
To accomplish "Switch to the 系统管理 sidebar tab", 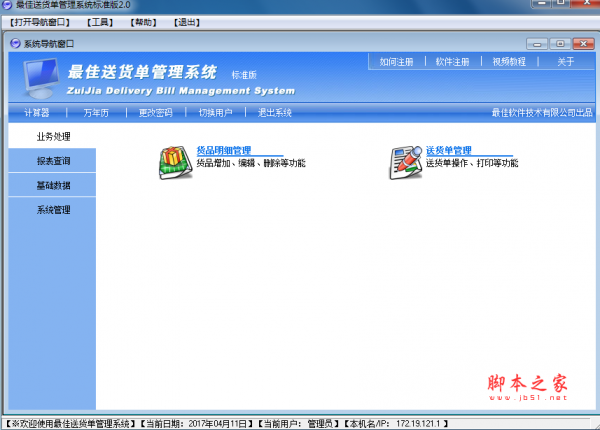I will coord(52,210).
